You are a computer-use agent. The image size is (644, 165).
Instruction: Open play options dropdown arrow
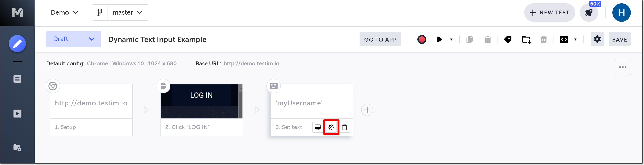pos(451,39)
